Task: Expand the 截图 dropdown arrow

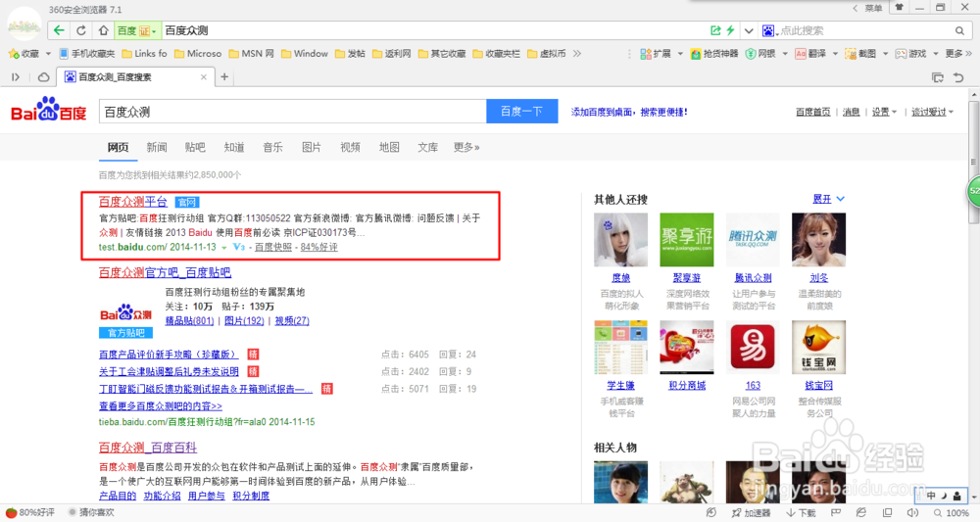Action: [885, 54]
